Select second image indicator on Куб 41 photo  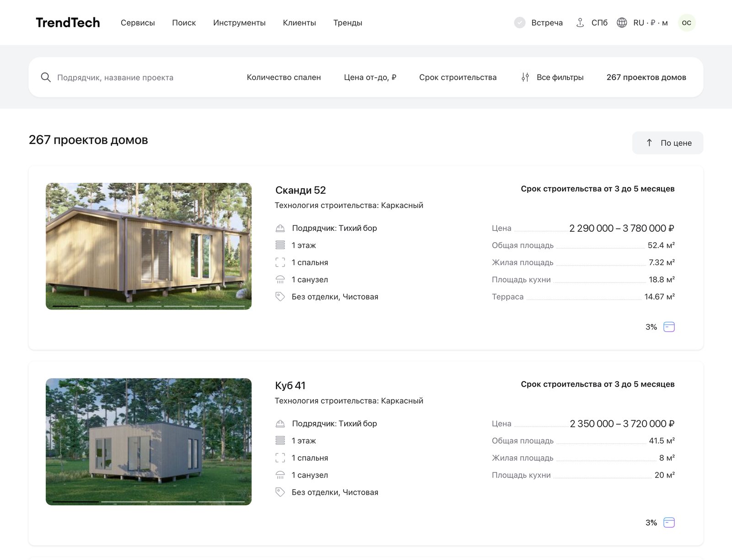click(x=124, y=501)
